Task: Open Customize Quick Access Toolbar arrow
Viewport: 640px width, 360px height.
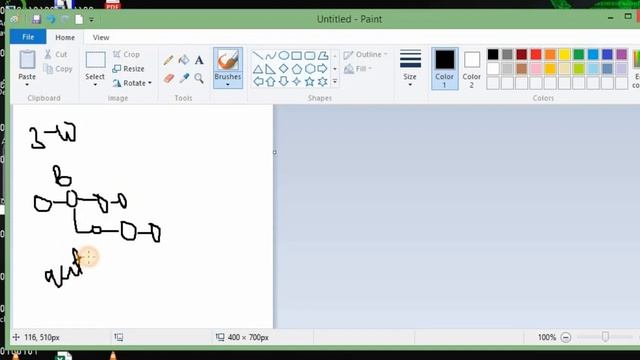Action: pos(91,20)
